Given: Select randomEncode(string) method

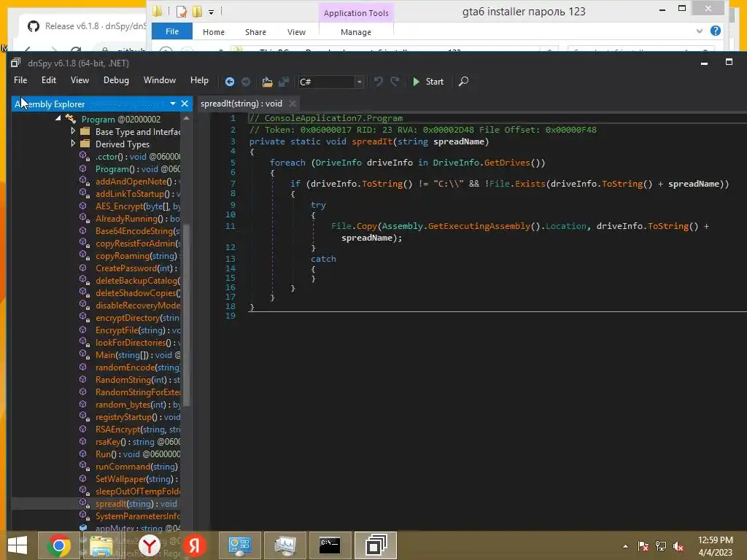Looking at the screenshot, I should pyautogui.click(x=138, y=367).
